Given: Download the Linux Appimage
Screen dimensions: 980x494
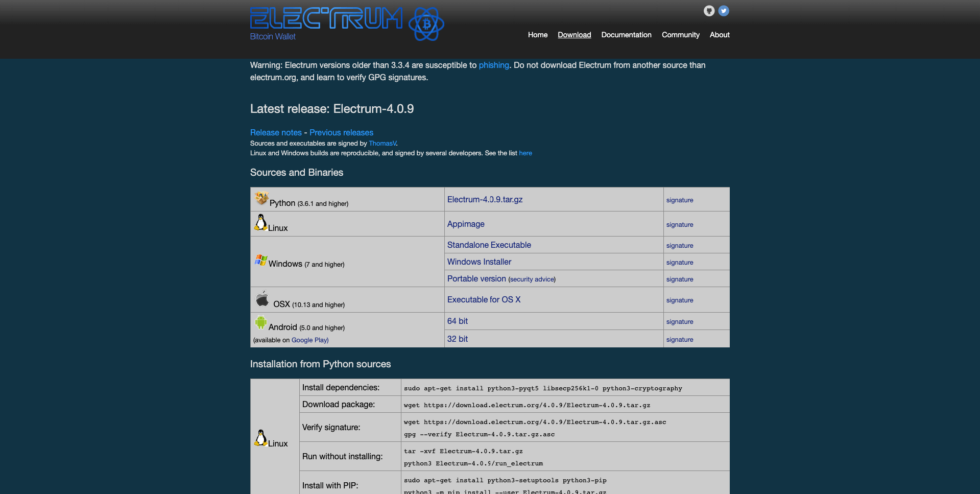Looking at the screenshot, I should click(466, 224).
